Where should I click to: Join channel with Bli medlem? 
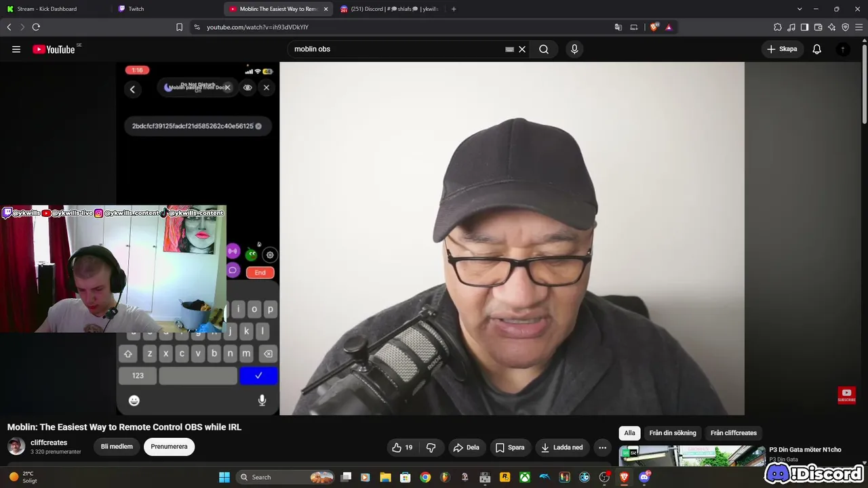pyautogui.click(x=117, y=447)
